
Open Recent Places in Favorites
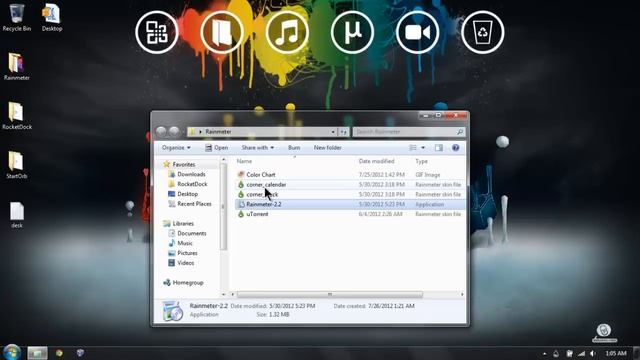(x=194, y=204)
